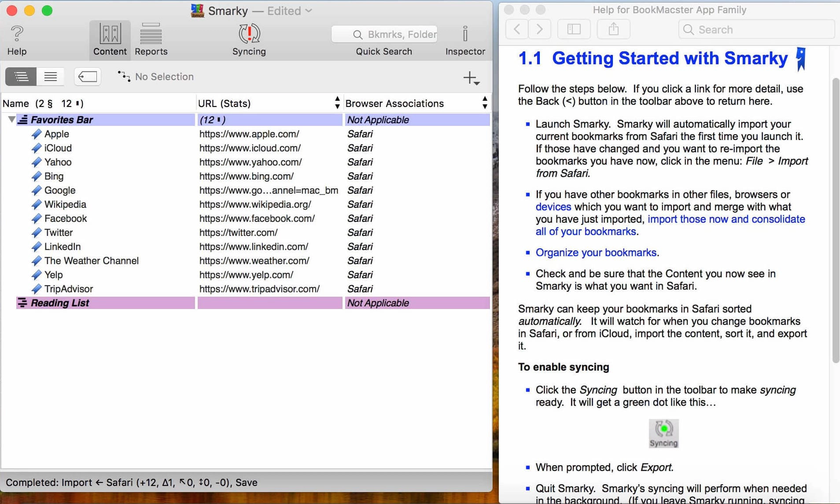Click the Yelp bookmark icon
This screenshot has width=840, height=504.
pyautogui.click(x=37, y=275)
